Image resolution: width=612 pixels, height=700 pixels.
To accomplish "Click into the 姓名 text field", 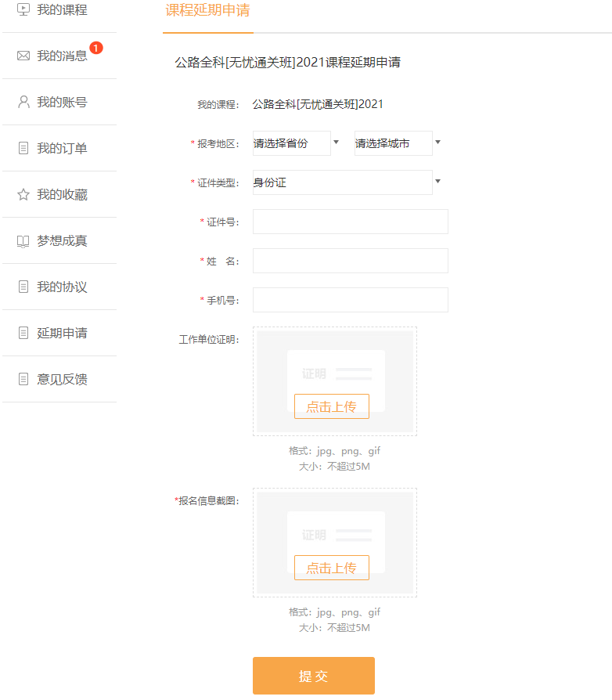I will pos(350,261).
